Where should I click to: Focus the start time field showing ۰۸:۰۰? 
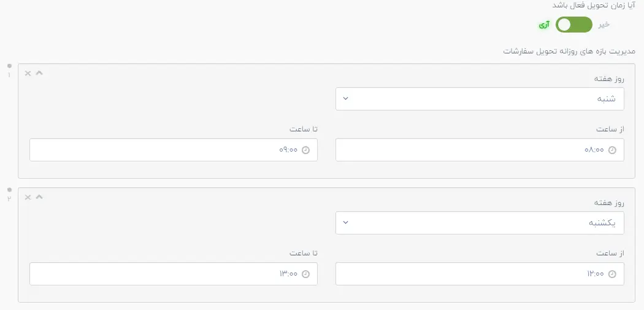click(480, 150)
